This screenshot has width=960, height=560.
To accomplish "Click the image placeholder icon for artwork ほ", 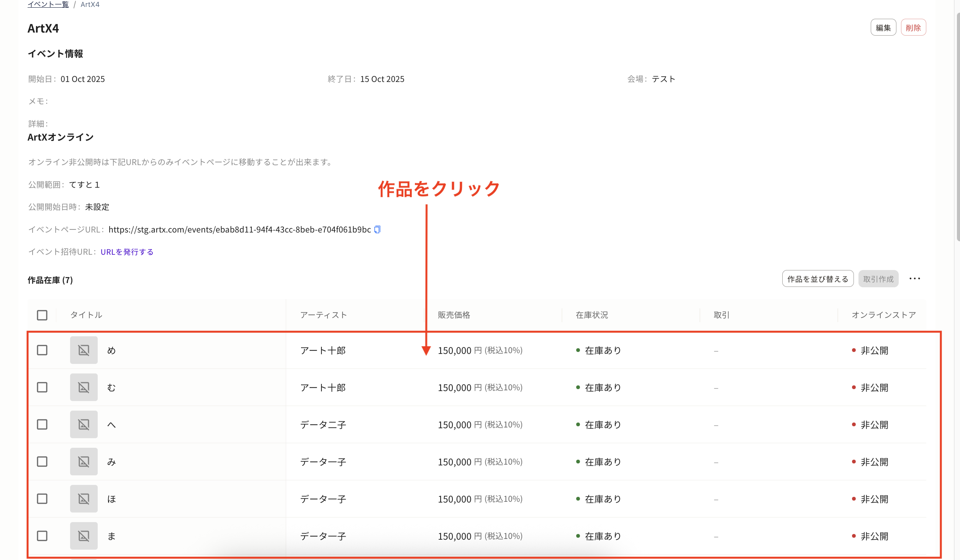I will (x=84, y=498).
